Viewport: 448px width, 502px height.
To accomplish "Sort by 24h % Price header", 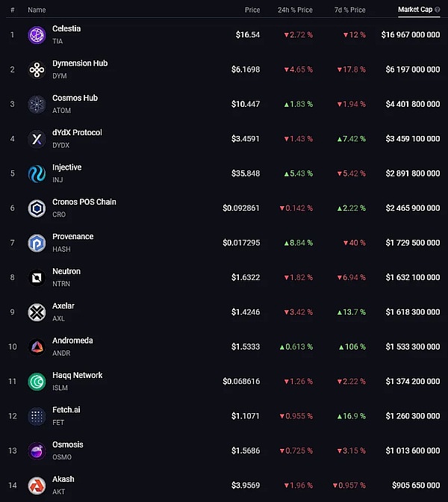I will click(295, 10).
